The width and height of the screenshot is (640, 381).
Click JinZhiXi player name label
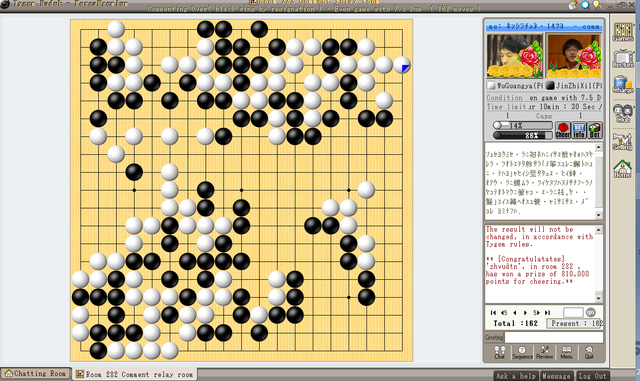pos(574,86)
